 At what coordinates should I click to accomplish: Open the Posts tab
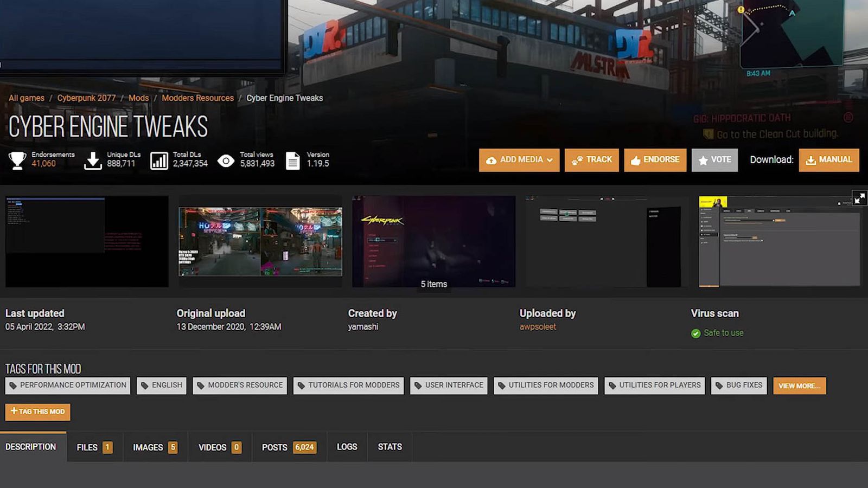289,447
